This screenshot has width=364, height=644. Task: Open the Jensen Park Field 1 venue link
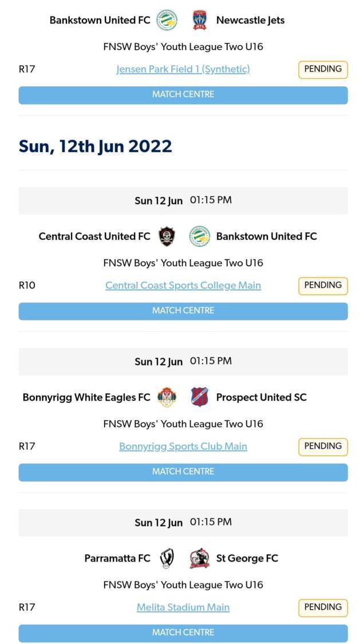[183, 69]
